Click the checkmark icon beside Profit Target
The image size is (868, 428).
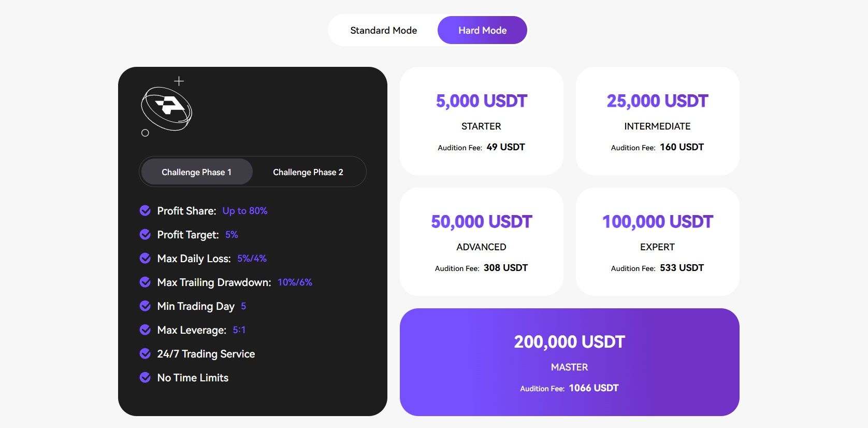145,234
